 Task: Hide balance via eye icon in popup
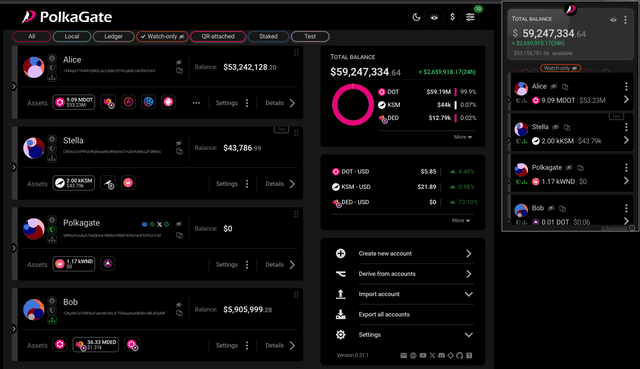tap(613, 20)
